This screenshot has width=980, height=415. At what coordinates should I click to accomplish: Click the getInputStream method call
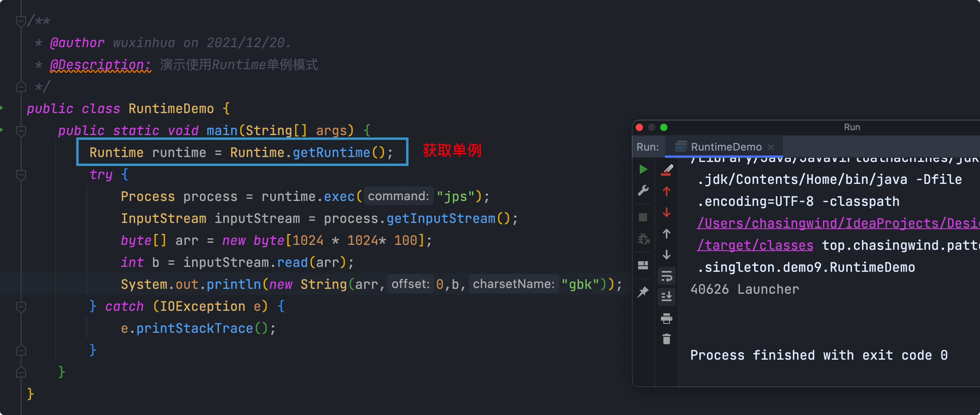pos(441,218)
